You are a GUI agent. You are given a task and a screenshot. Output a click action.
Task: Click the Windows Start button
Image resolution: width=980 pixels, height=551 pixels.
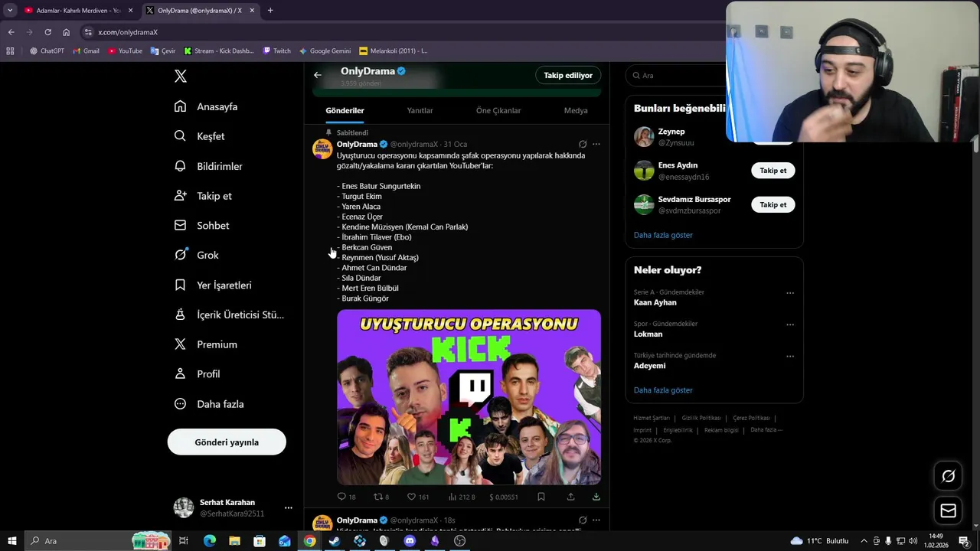tap(11, 541)
